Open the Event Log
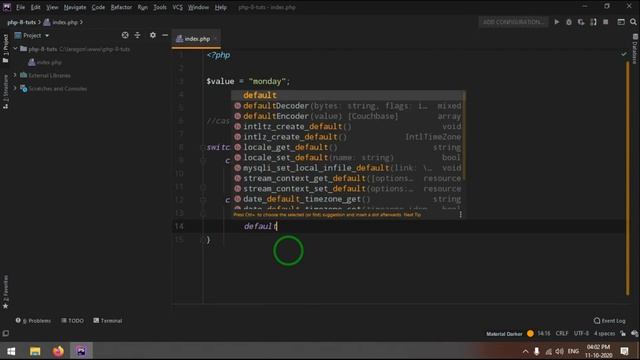The image size is (640, 360). click(x=609, y=320)
